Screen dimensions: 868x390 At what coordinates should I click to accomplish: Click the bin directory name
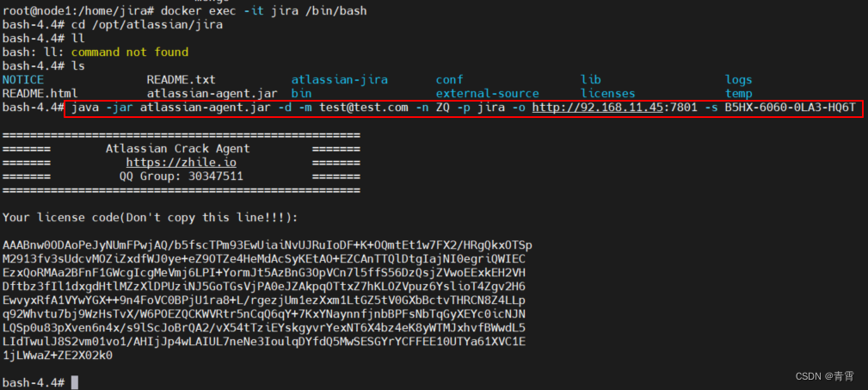[x=302, y=94]
